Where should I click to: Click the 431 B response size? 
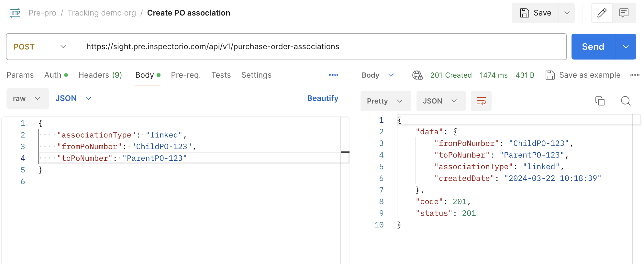click(x=525, y=75)
